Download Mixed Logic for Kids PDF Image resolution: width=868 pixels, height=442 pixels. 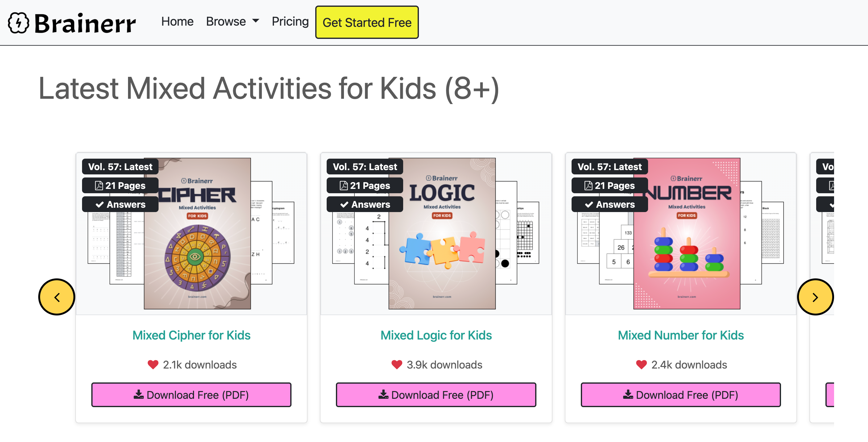436,394
